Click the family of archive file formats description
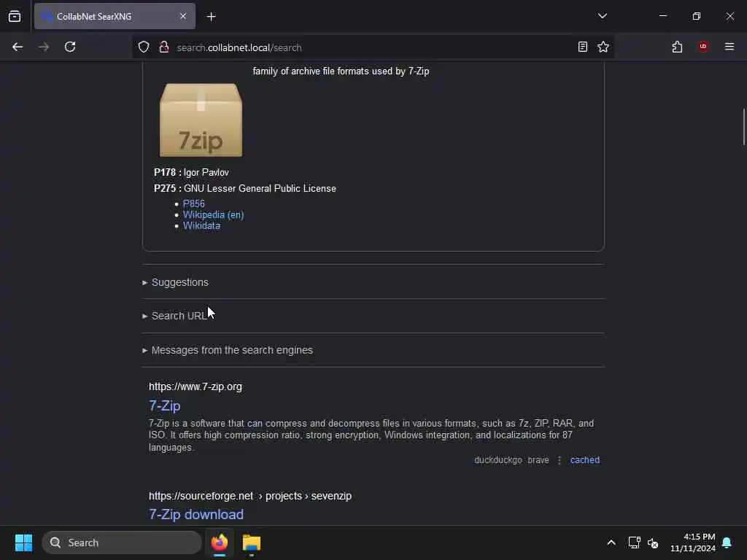747x560 pixels. pos(341,71)
